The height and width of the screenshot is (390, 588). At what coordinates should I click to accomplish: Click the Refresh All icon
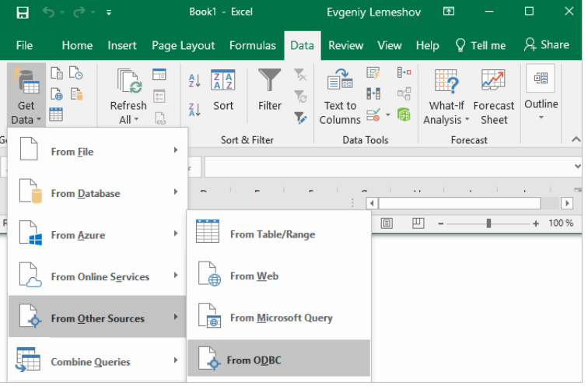128,81
